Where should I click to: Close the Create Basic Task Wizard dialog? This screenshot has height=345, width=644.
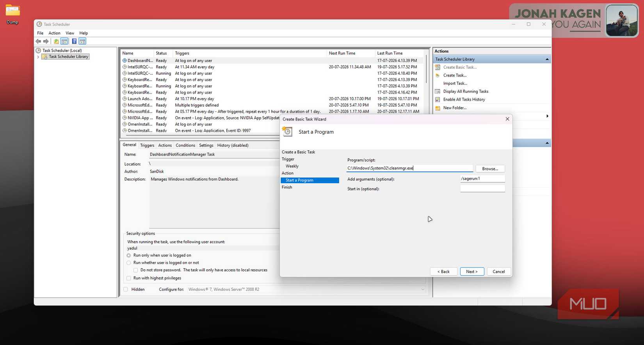click(507, 119)
